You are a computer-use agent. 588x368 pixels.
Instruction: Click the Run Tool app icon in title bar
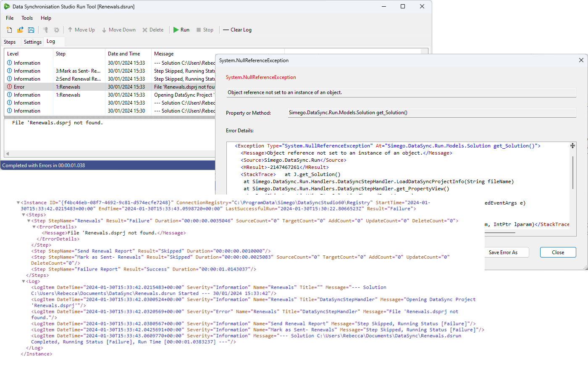(7, 6)
